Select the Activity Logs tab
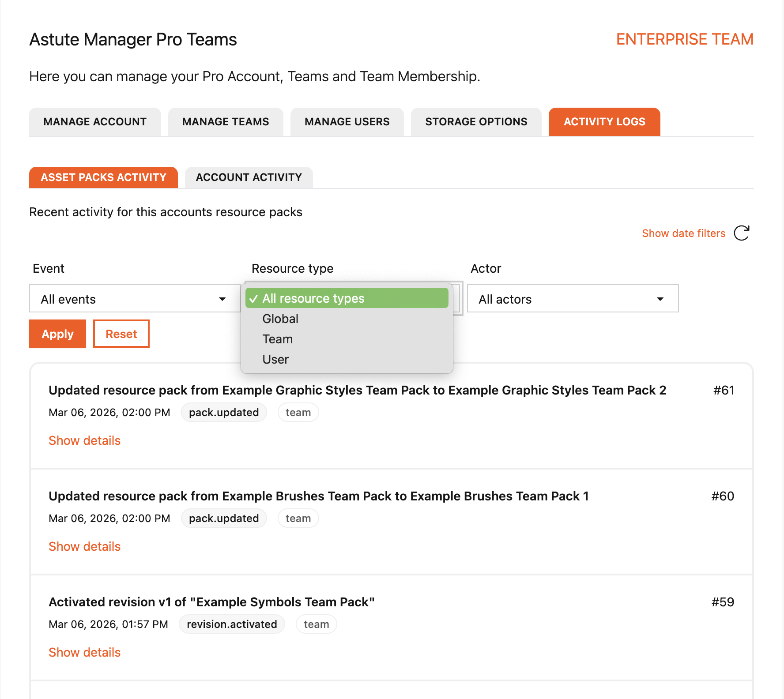The width and height of the screenshot is (784, 699). tap(604, 122)
